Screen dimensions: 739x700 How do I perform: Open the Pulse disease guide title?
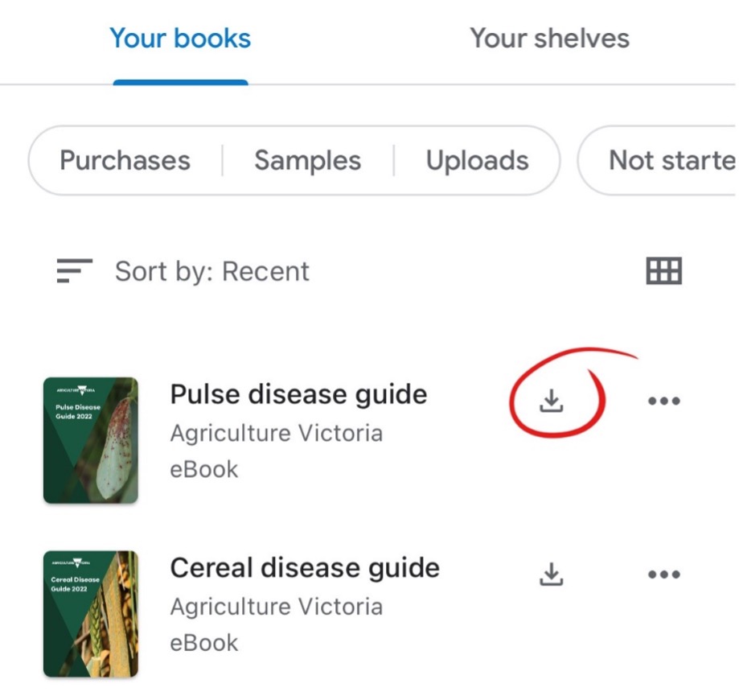(x=299, y=394)
